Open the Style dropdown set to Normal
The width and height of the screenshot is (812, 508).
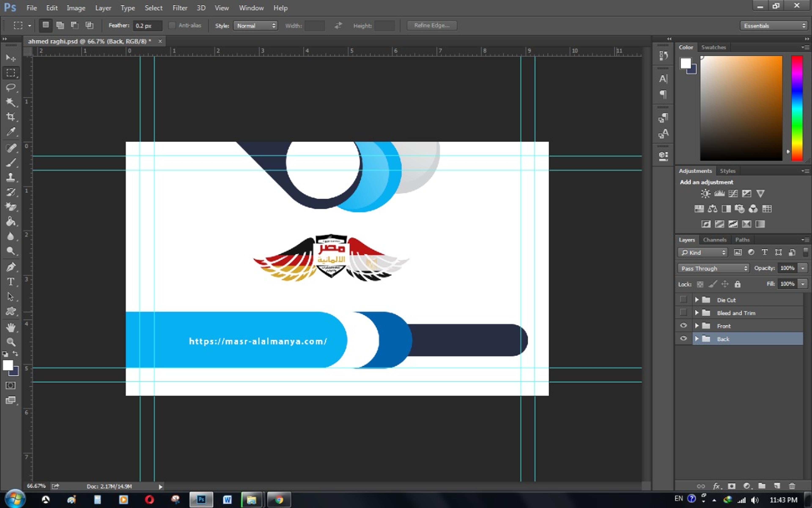pos(255,26)
